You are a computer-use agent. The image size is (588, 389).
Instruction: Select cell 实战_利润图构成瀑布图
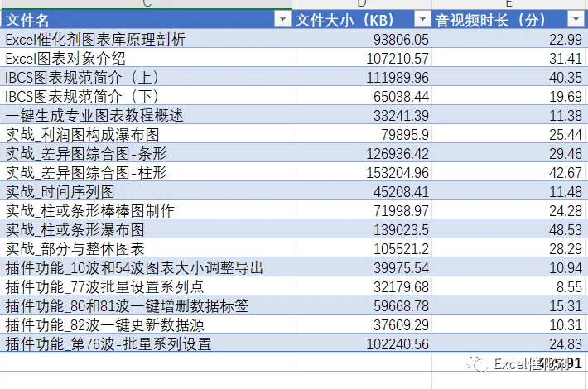point(147,134)
